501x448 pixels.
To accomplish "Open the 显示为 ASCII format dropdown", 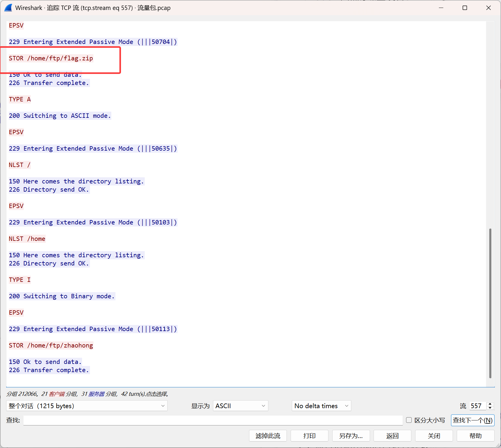I will pyautogui.click(x=241, y=406).
